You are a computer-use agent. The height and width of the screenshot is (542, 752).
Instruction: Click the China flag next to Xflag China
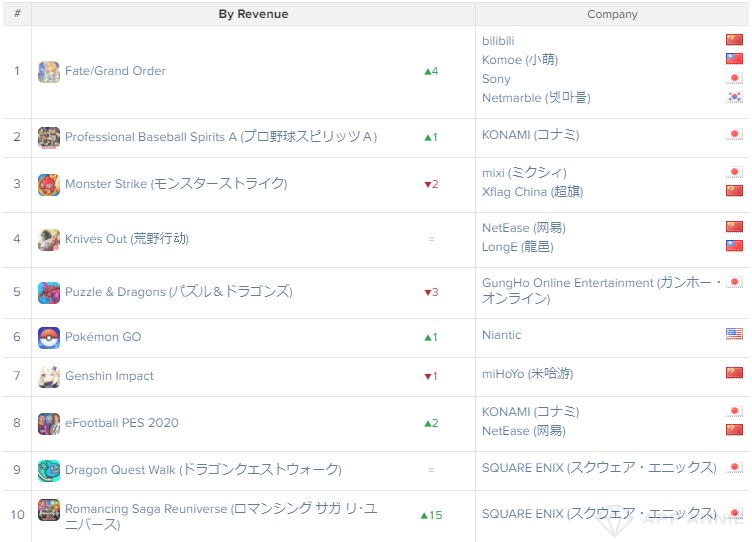pyautogui.click(x=734, y=190)
